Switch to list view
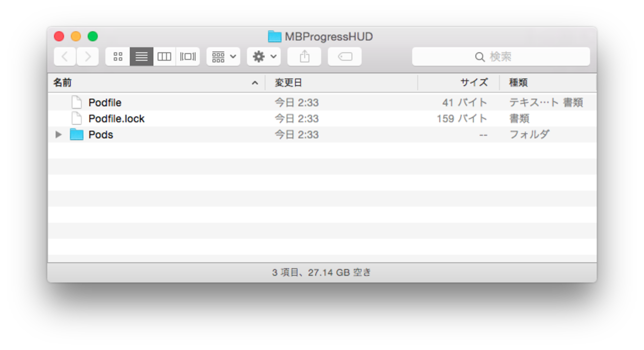 (x=141, y=57)
